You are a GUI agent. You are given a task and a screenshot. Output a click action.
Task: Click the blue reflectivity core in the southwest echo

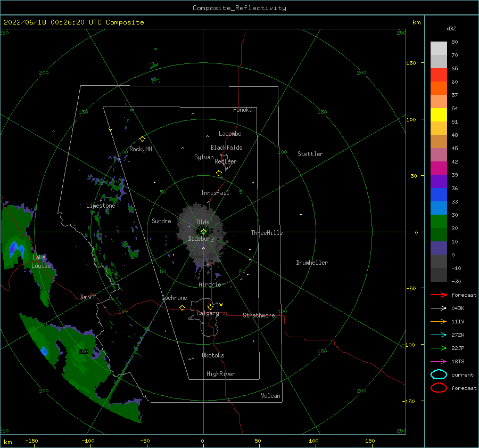(44, 352)
